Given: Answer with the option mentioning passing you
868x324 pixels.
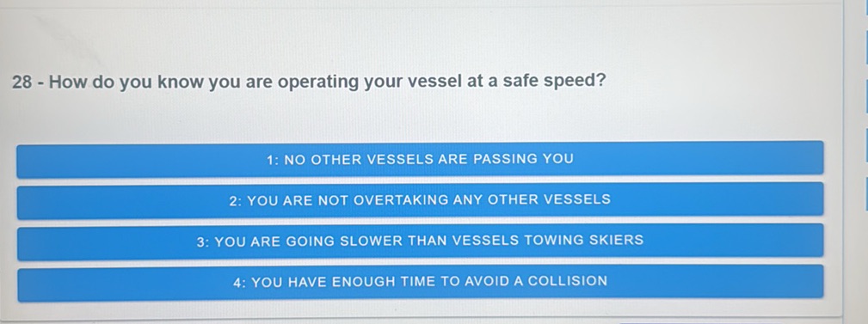Looking at the screenshot, I should [x=420, y=159].
